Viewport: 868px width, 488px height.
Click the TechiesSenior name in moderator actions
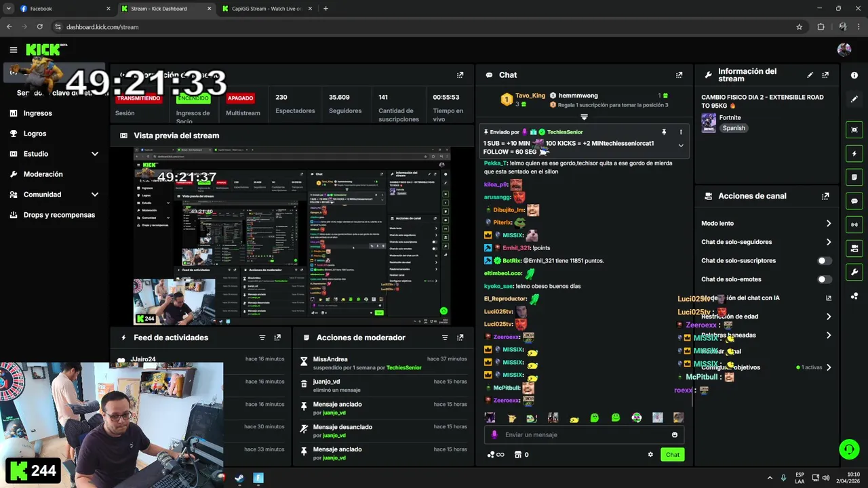click(403, 367)
